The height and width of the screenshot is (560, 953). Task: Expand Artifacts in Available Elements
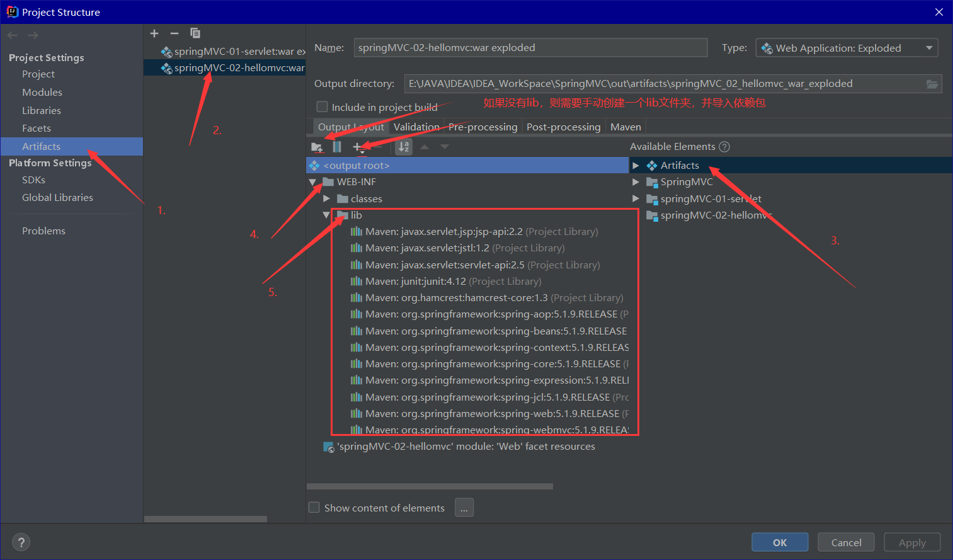636,166
